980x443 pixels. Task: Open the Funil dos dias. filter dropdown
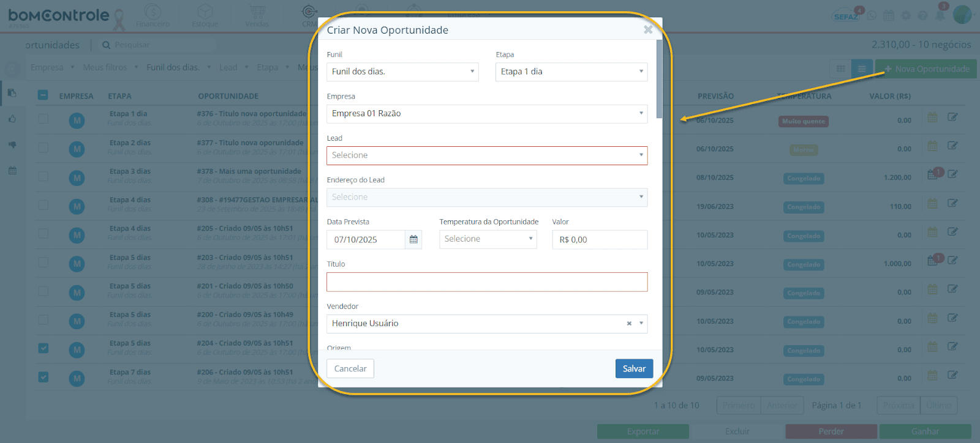coord(178,67)
